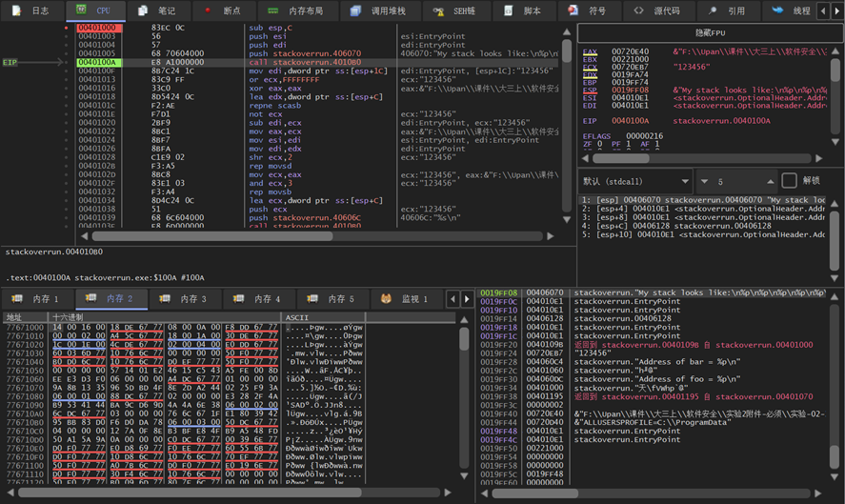This screenshot has height=504, width=845.
Task: Click the 断点 breakpoints tab icon
Action: [x=208, y=10]
